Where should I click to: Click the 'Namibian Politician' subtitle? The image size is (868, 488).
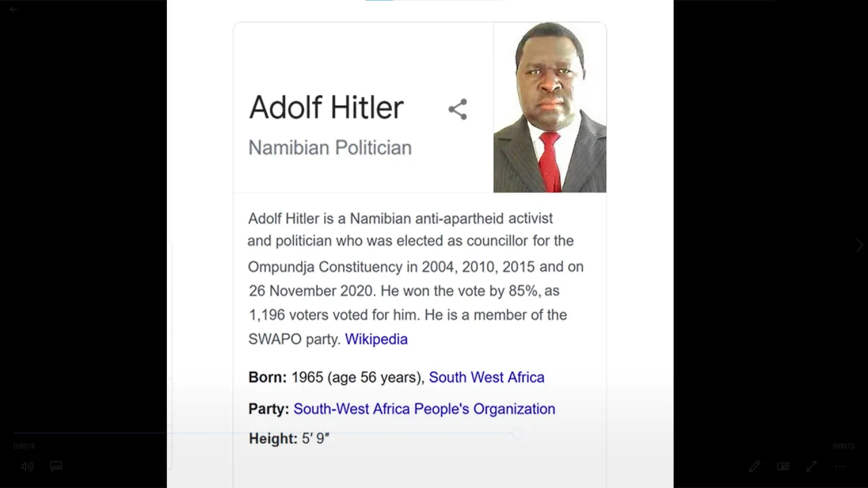[330, 148]
